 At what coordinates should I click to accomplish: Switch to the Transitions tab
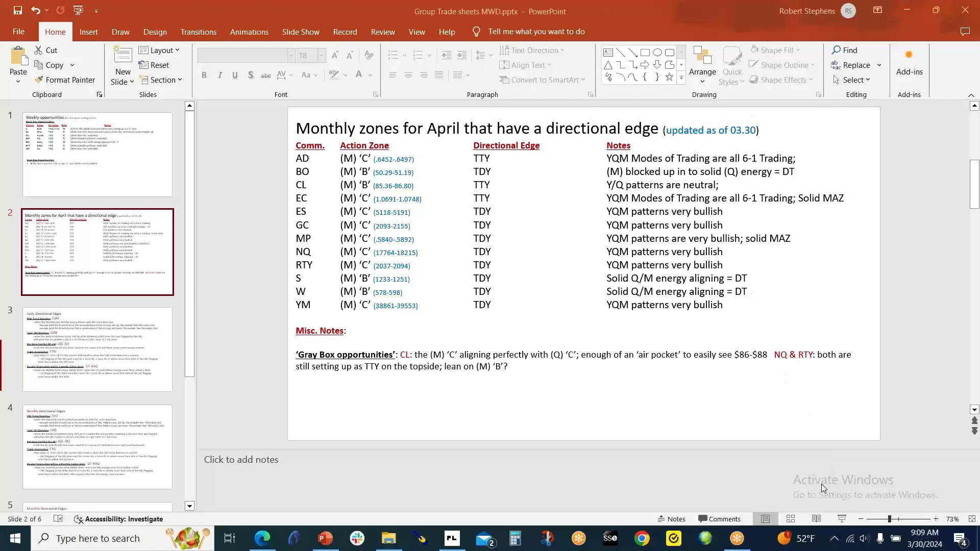coord(198,32)
